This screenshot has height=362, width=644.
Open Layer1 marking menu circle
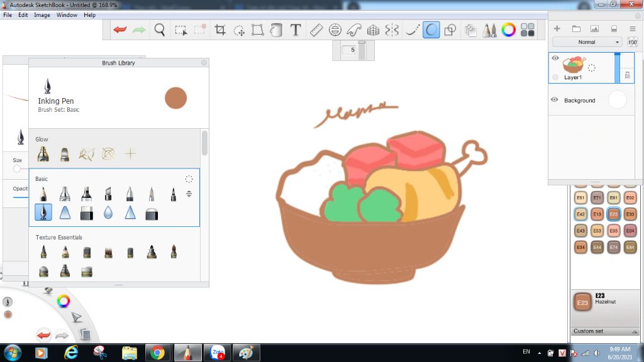click(x=591, y=68)
